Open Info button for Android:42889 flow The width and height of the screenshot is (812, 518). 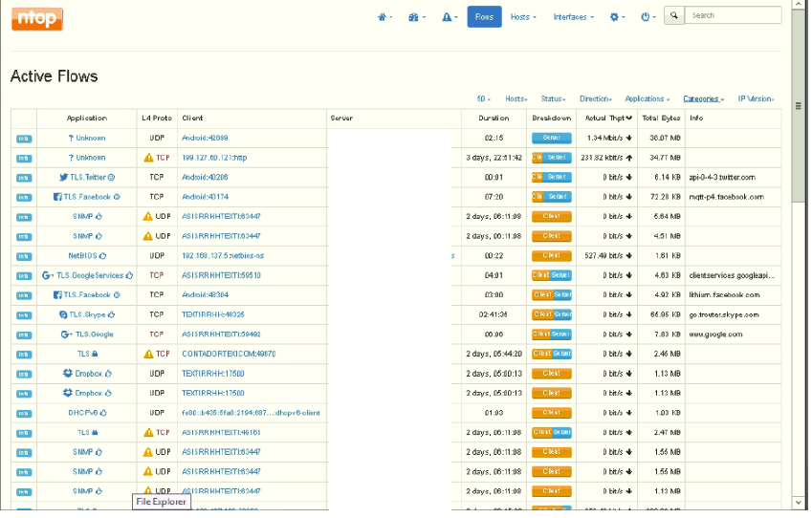24,139
